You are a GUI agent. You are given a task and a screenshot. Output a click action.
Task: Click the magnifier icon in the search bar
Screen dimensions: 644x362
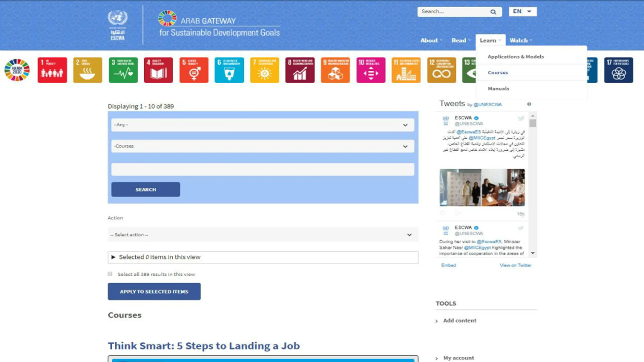tap(493, 12)
